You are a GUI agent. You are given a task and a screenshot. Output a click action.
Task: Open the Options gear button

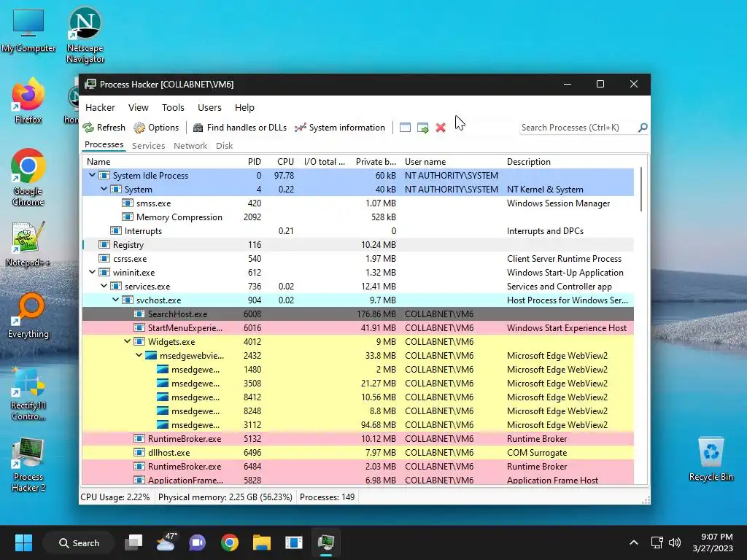click(156, 128)
